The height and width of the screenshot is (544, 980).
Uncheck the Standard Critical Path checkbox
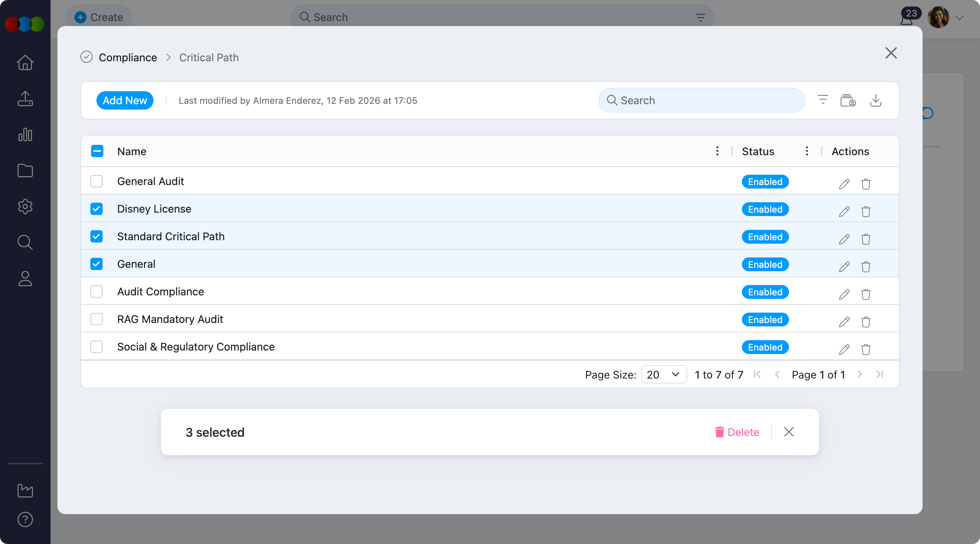pyautogui.click(x=96, y=236)
